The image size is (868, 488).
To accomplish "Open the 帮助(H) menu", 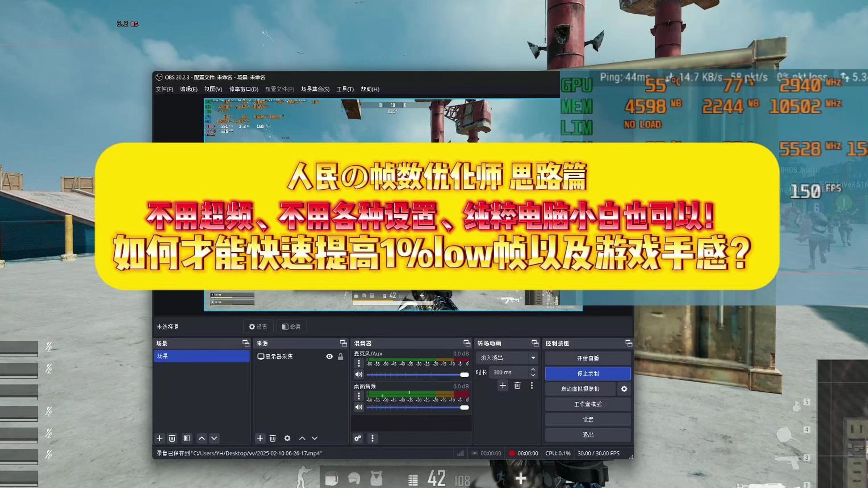I will pos(370,89).
